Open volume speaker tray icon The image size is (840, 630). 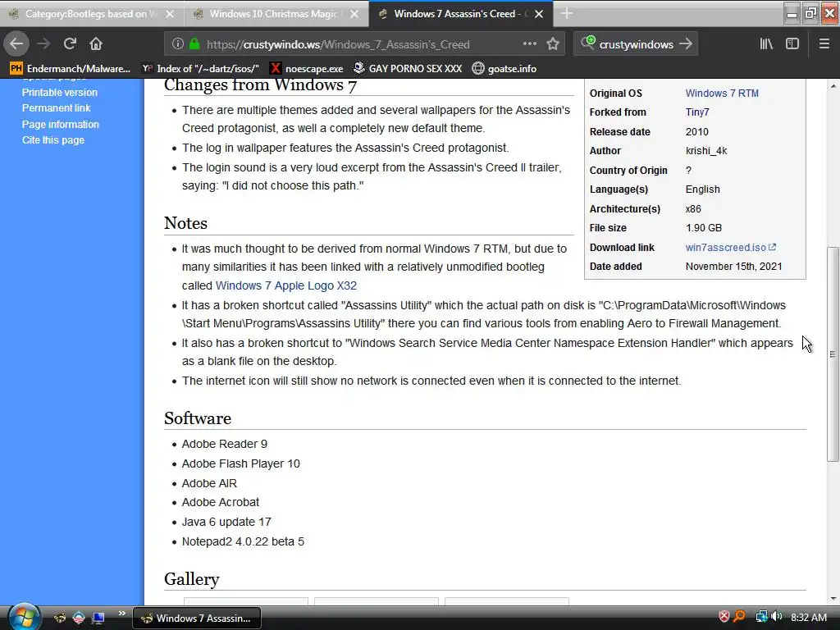(776, 617)
